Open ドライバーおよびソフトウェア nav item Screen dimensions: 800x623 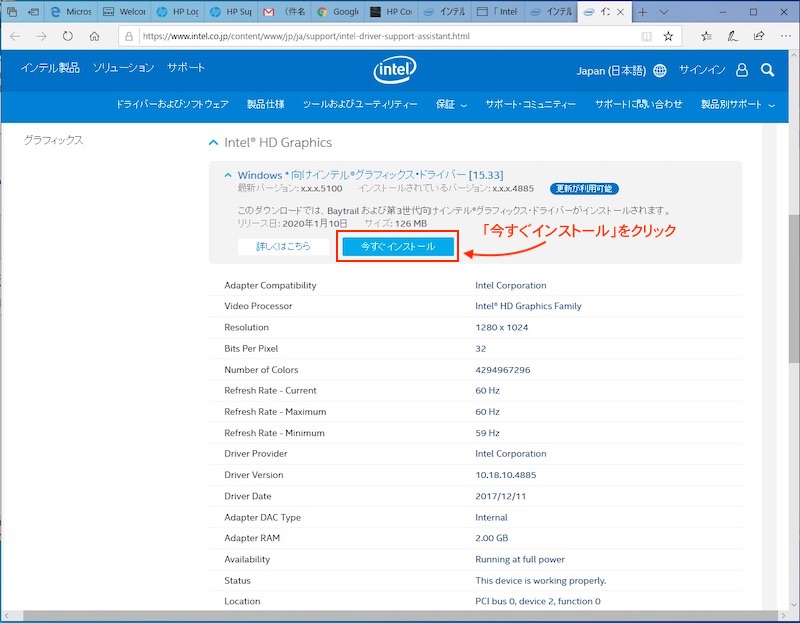pos(172,104)
